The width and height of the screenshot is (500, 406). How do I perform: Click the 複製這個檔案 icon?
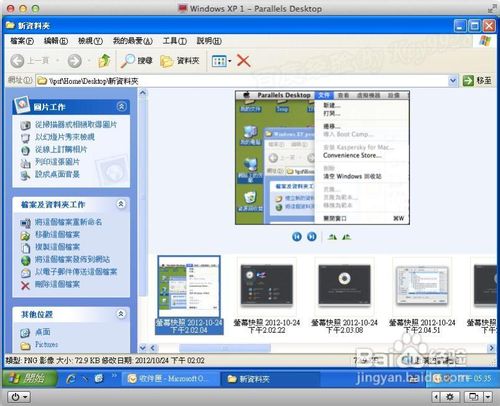tap(25, 248)
